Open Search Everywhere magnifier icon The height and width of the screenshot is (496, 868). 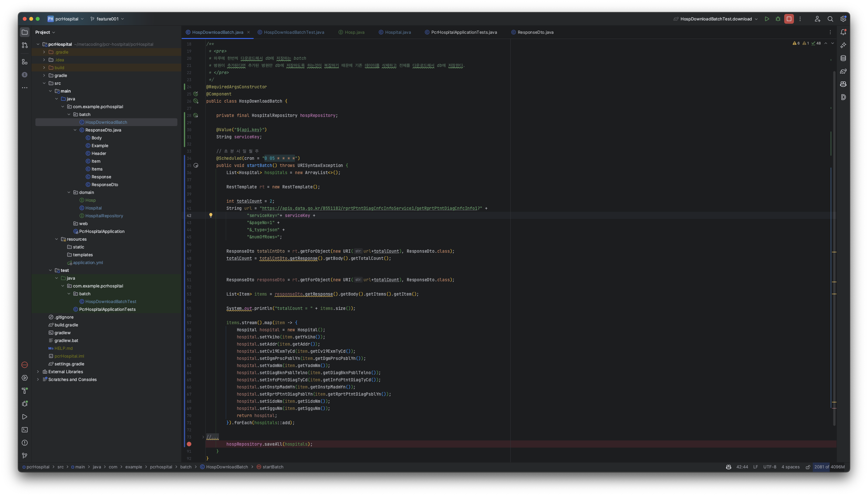click(x=830, y=19)
